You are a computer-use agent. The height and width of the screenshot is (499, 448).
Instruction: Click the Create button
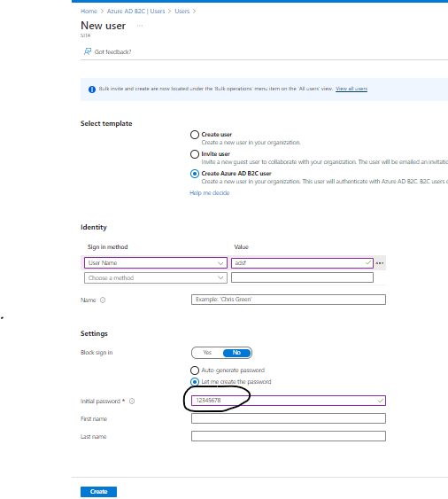98,492
